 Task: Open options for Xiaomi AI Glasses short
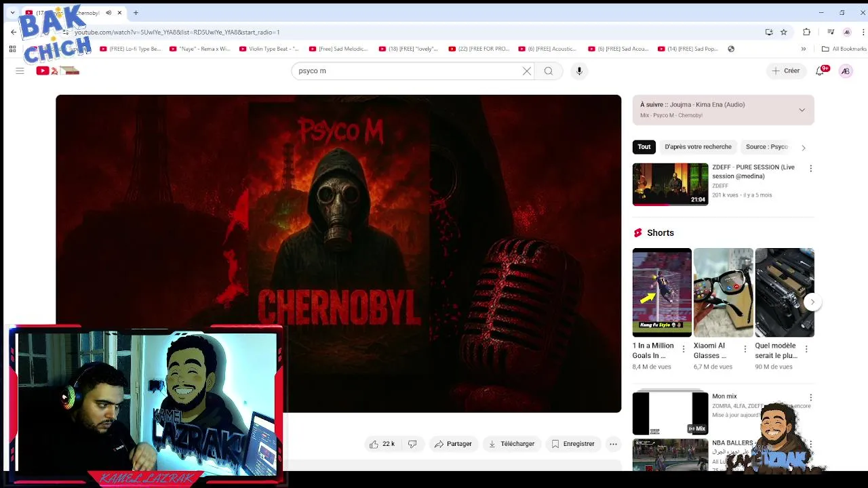click(x=745, y=349)
